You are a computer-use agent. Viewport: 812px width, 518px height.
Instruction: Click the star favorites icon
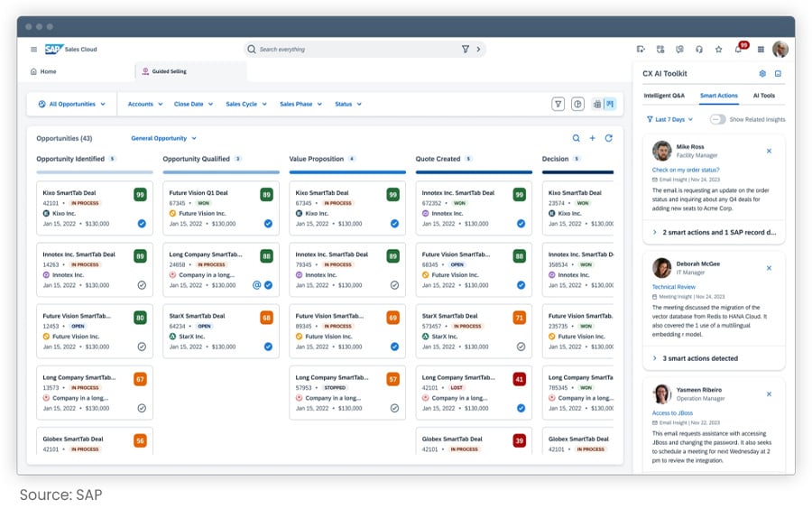[718, 50]
